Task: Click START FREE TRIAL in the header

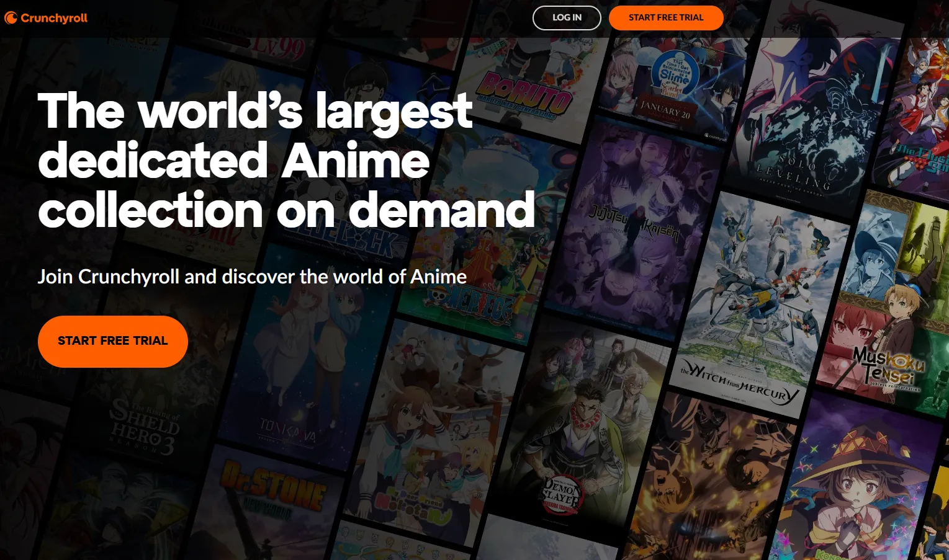Action: pyautogui.click(x=665, y=18)
